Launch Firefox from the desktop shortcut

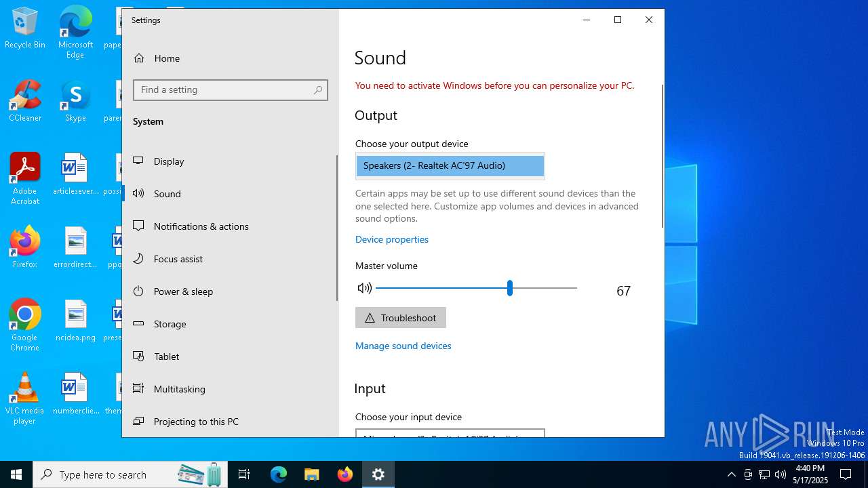pyautogui.click(x=25, y=247)
